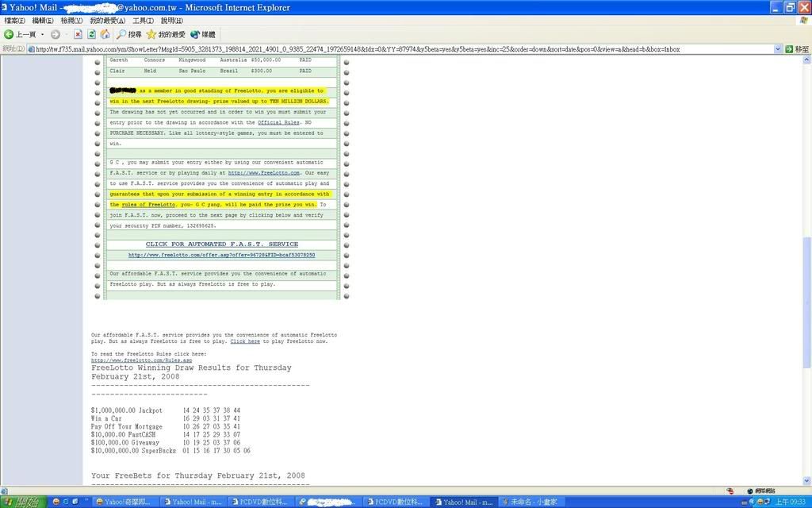Select the '$10,000,000.00 SuperBucks' results row
Screen dimensions: 812x508
coord(171,451)
